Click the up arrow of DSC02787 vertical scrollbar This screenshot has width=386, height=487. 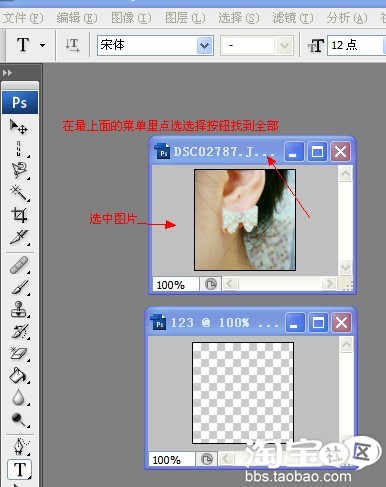coord(345,173)
